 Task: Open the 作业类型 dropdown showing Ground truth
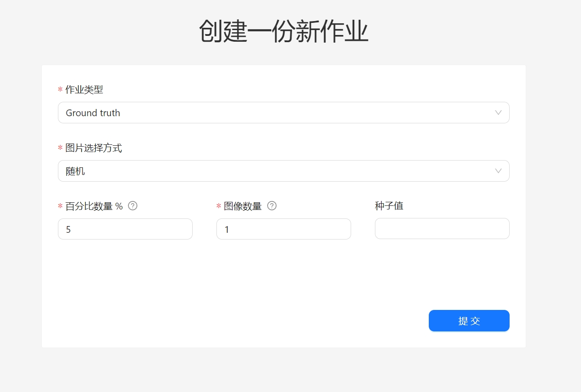click(x=278, y=113)
